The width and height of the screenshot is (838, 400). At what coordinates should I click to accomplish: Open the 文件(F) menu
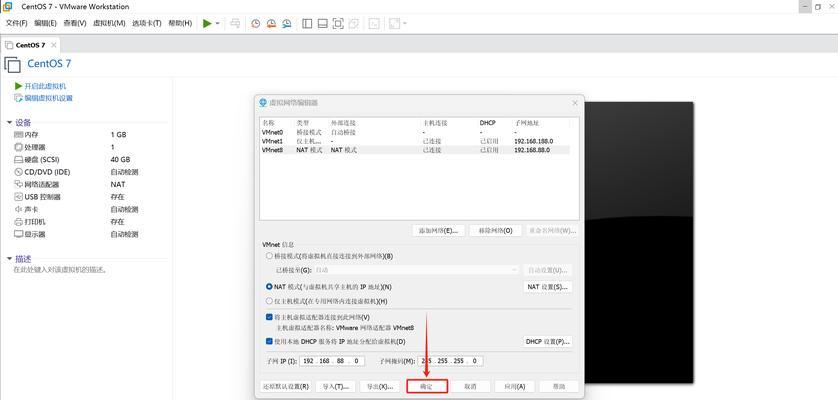tap(16, 24)
